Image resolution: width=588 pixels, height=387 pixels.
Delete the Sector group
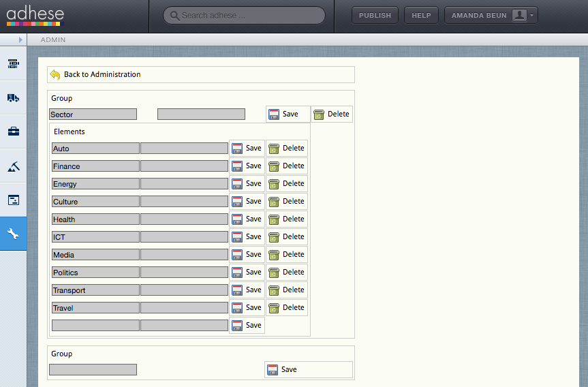point(332,114)
